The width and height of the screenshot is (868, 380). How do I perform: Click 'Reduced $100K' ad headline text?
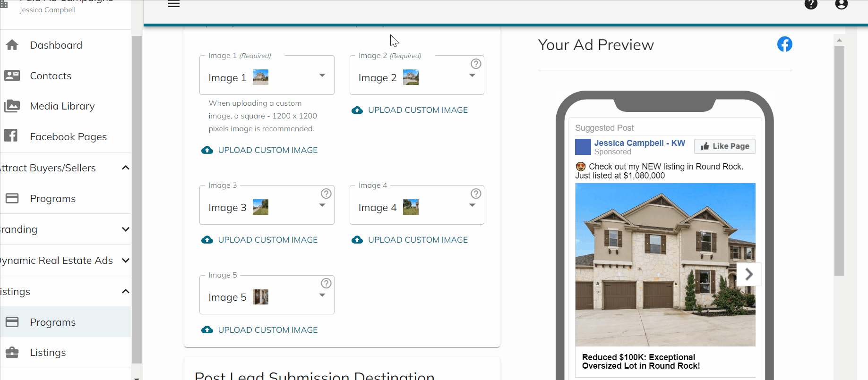tap(641, 362)
